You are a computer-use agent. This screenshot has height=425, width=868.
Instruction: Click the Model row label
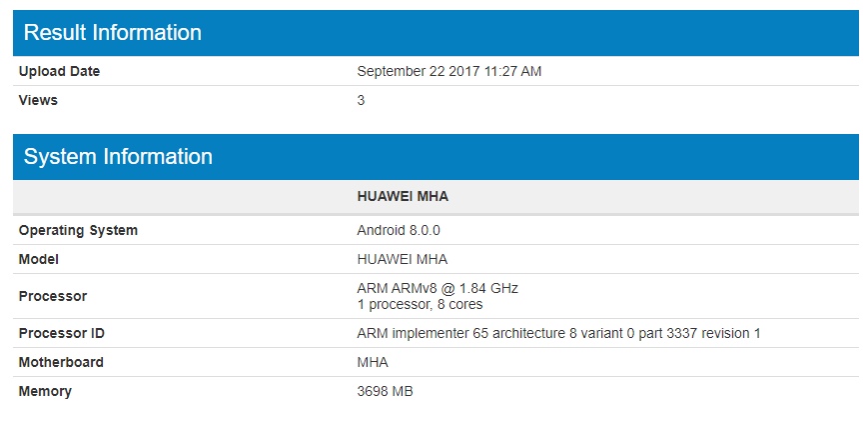click(39, 259)
